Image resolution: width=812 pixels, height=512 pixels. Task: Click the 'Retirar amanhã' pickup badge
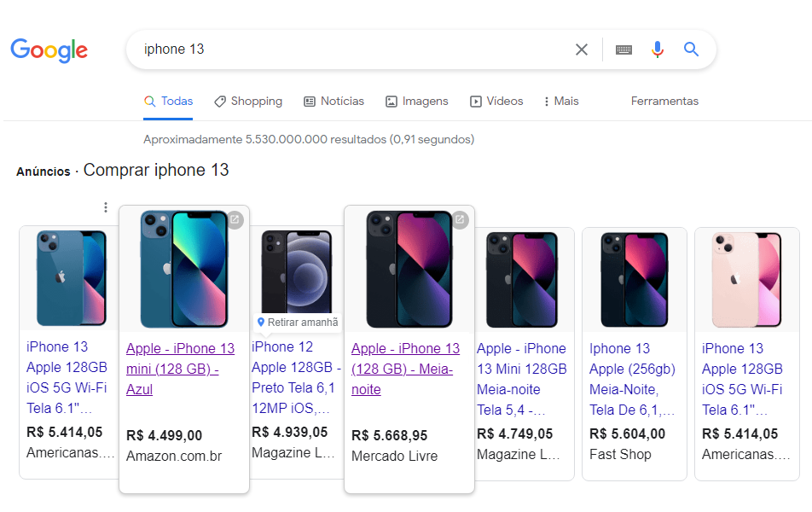point(298,323)
